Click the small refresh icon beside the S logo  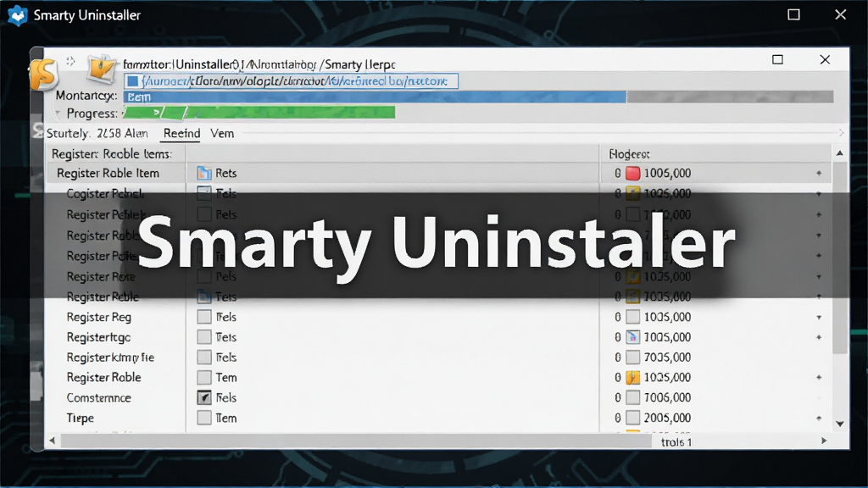(x=70, y=61)
